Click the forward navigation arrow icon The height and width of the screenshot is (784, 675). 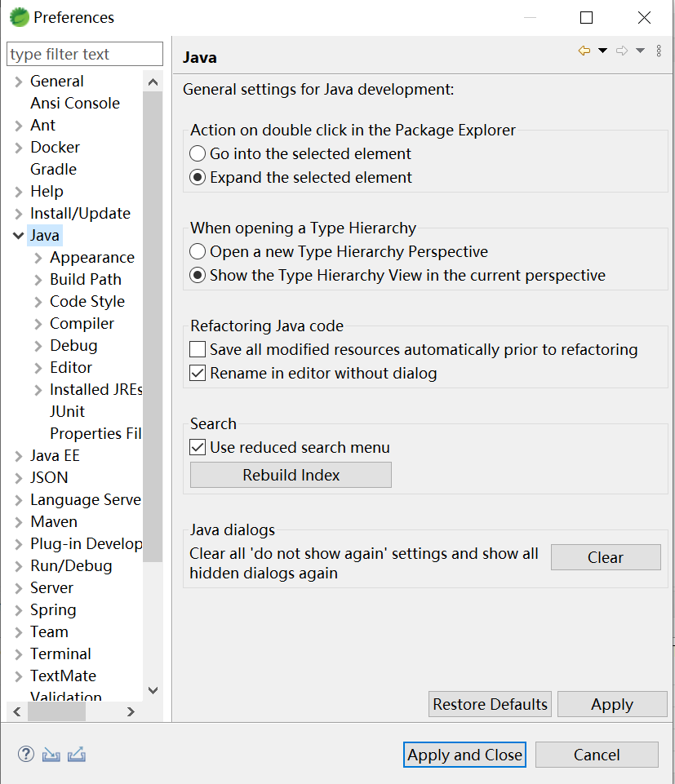(x=622, y=51)
